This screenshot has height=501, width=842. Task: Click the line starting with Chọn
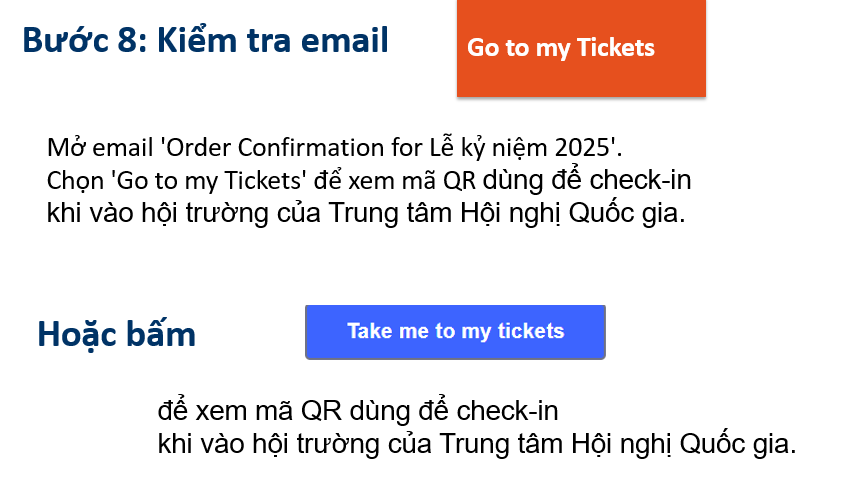coord(369,182)
